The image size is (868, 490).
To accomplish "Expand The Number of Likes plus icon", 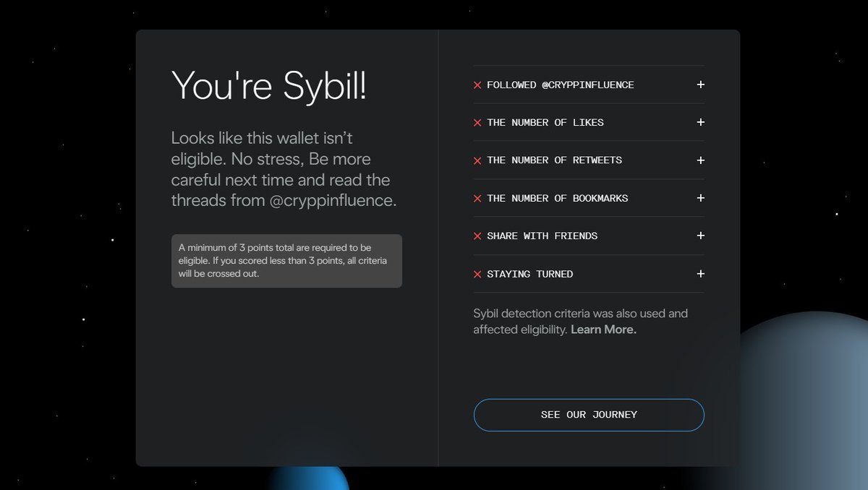I will (x=700, y=122).
